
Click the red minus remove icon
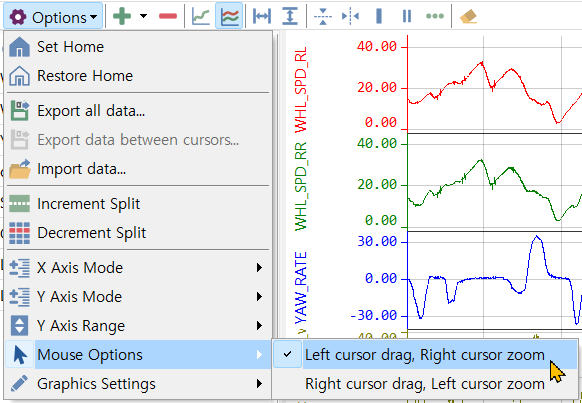point(168,16)
